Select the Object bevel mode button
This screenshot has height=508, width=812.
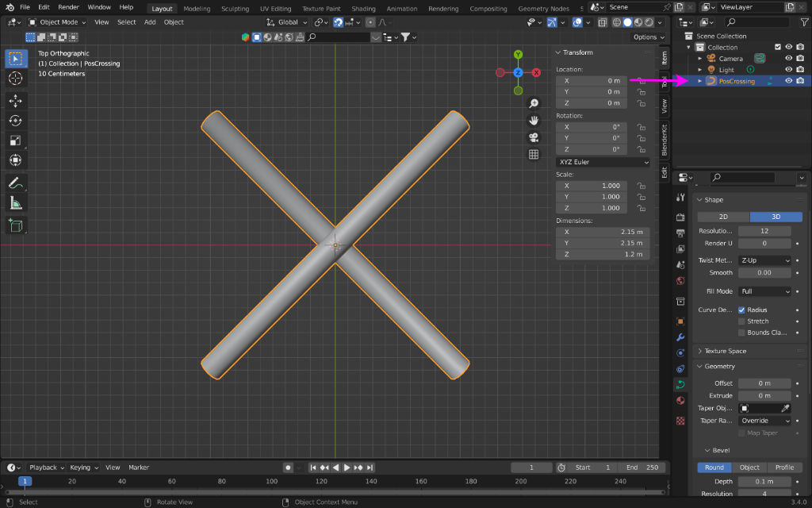click(749, 468)
